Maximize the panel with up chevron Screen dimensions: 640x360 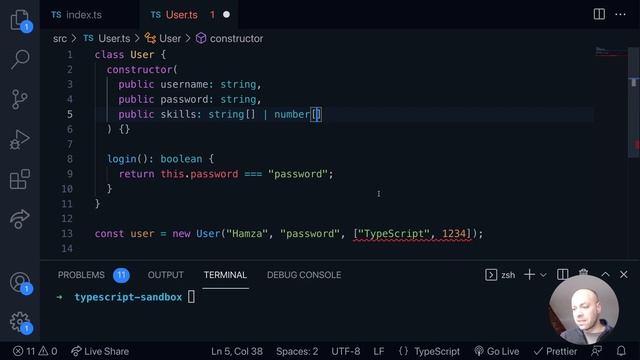(x=605, y=275)
